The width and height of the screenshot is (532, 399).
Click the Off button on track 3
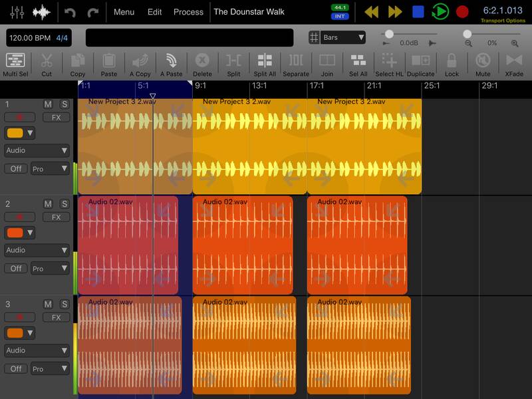click(x=15, y=368)
